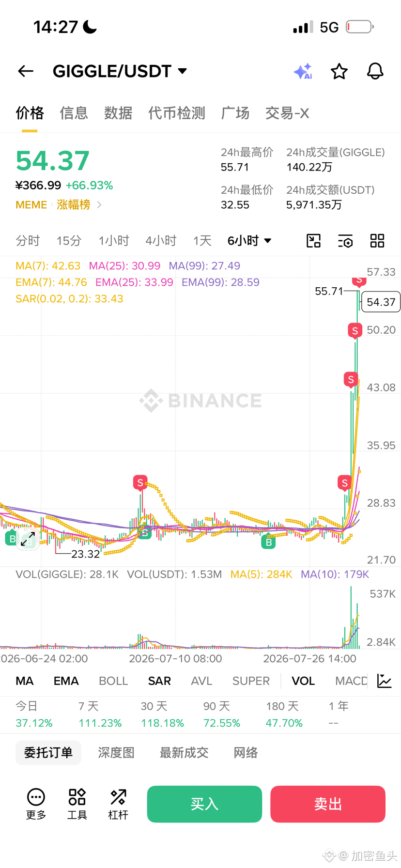Tap the MA(7): 42.63 legend

(48, 266)
